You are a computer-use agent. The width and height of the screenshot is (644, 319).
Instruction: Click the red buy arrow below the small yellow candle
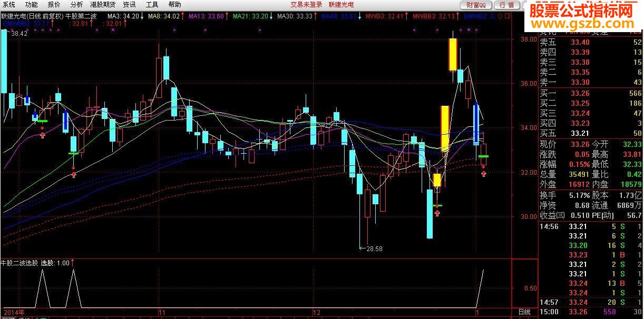click(x=437, y=213)
